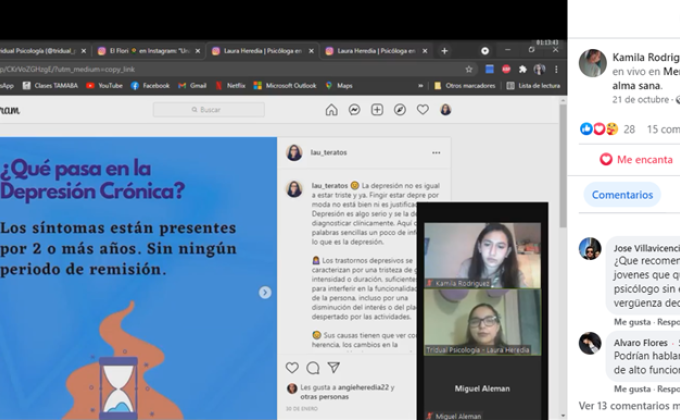
Task: Click comment bubble icon under post
Action: tap(313, 368)
